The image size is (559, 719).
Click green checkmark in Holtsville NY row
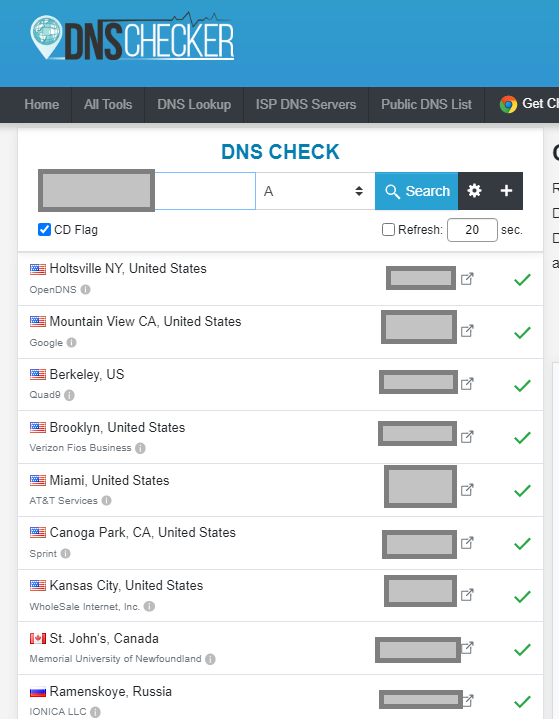(522, 279)
